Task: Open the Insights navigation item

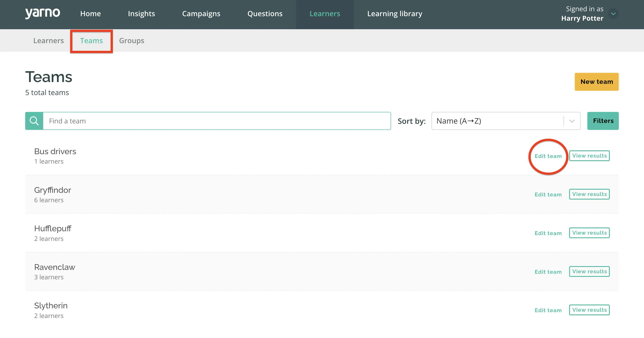Action: point(141,13)
